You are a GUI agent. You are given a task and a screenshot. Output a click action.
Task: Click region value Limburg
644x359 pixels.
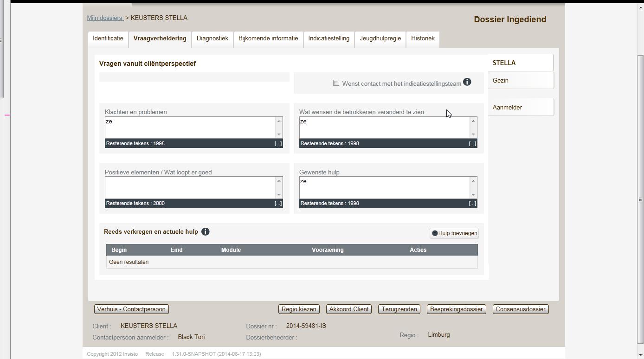pos(439,335)
